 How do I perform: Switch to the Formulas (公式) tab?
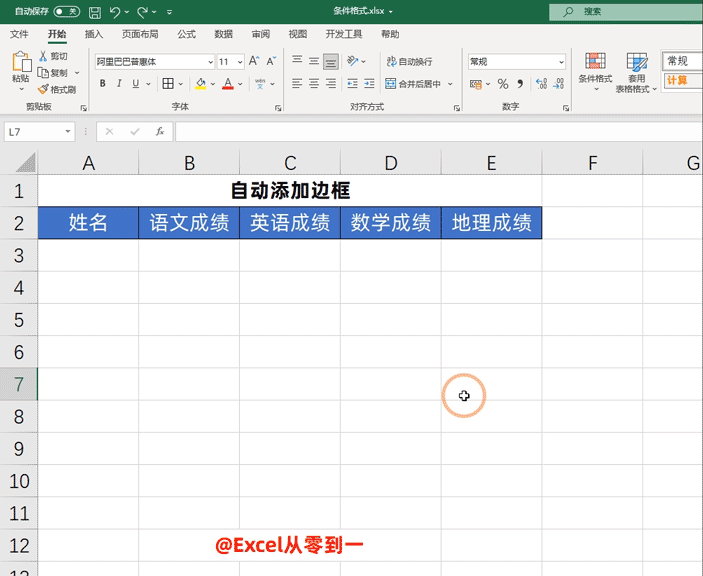click(186, 34)
